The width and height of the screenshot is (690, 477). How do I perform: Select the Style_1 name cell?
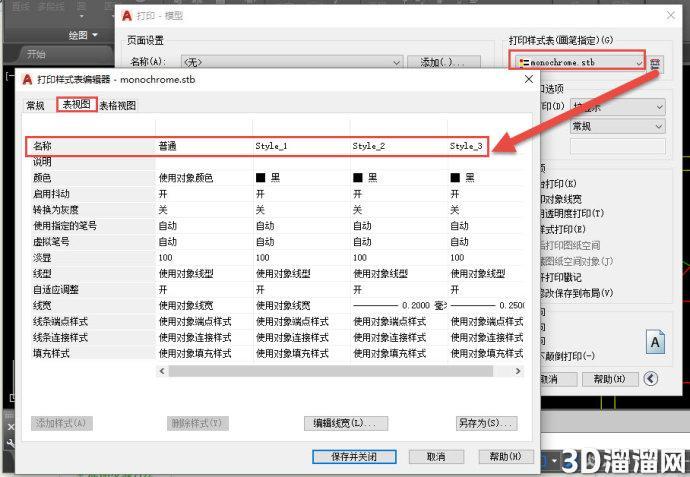click(301, 146)
